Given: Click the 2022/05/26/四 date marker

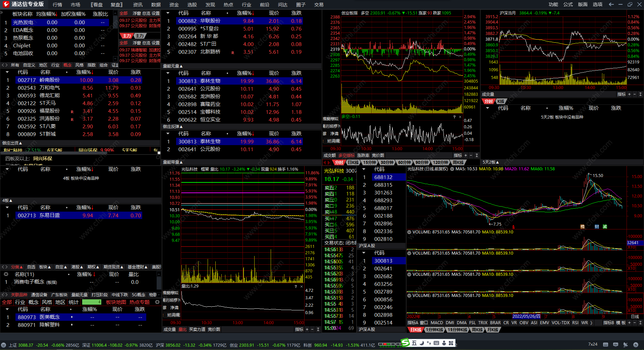Looking at the screenshot, I should click(526, 316).
